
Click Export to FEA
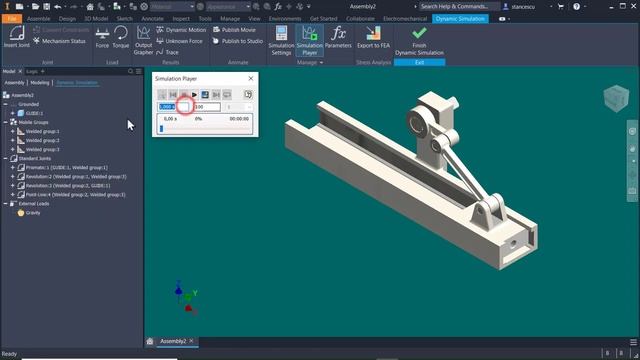coord(373,37)
